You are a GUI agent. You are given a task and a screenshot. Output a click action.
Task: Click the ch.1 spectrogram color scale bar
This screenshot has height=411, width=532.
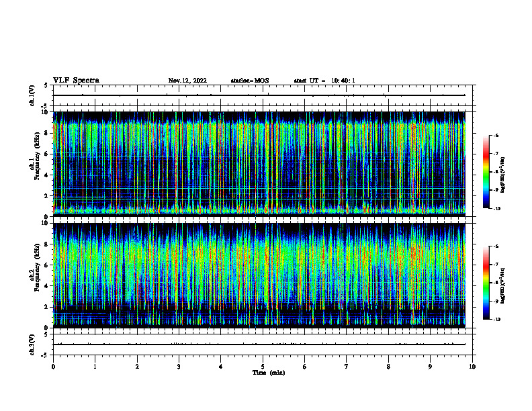click(486, 172)
